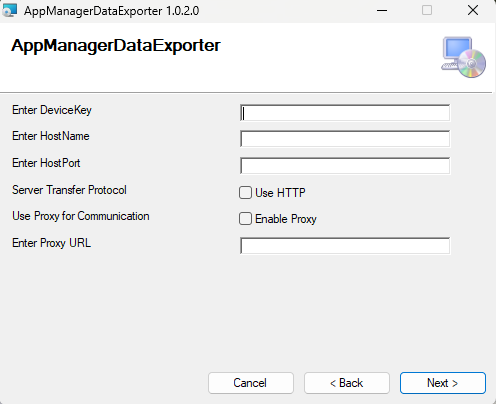Minimize the installer window

(382, 10)
